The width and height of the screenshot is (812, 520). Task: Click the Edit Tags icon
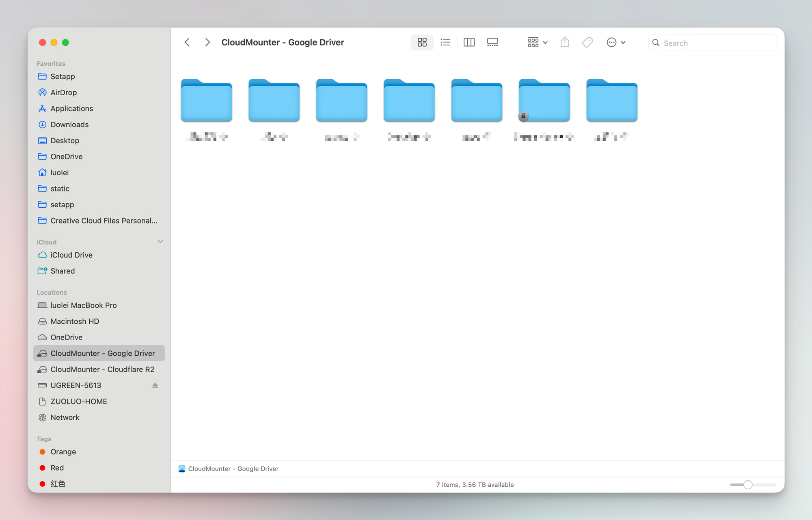coord(587,42)
